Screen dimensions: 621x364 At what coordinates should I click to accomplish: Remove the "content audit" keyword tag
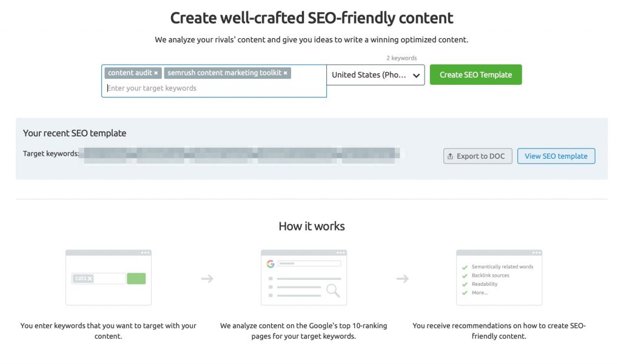pyautogui.click(x=156, y=73)
